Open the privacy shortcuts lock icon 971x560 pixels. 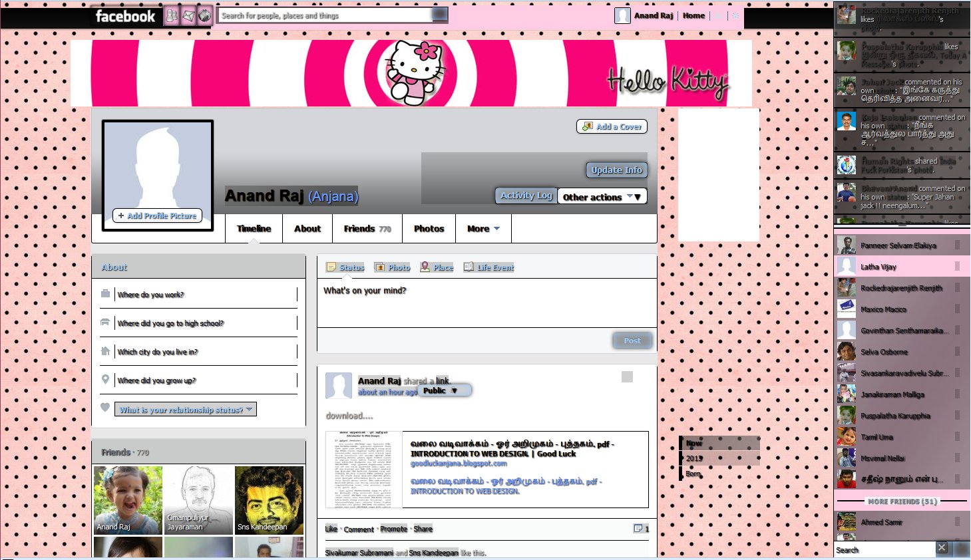pos(720,16)
